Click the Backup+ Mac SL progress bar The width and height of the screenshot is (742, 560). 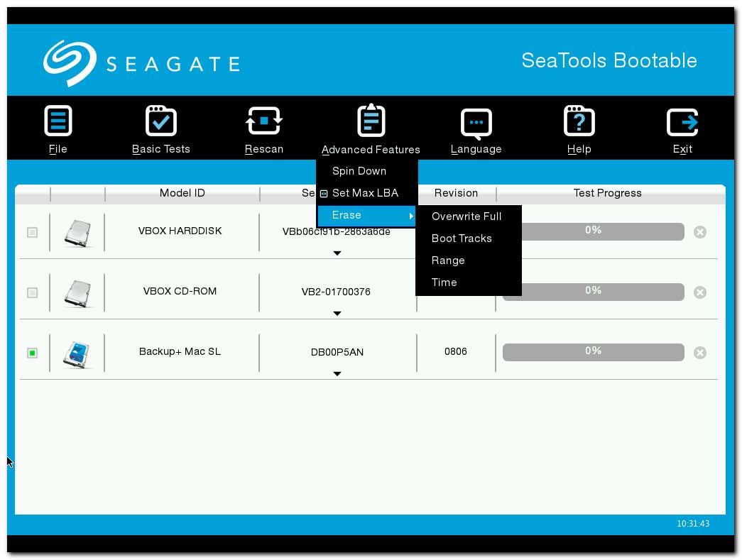593,351
